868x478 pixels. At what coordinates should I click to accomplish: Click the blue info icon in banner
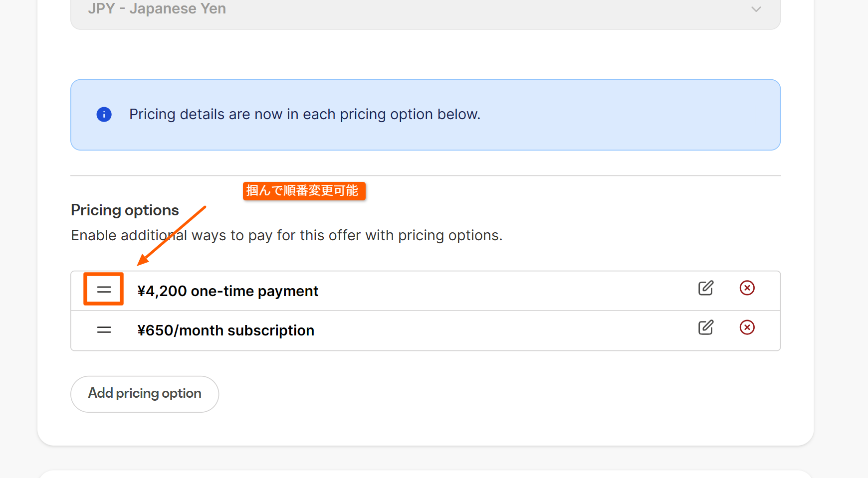click(104, 115)
